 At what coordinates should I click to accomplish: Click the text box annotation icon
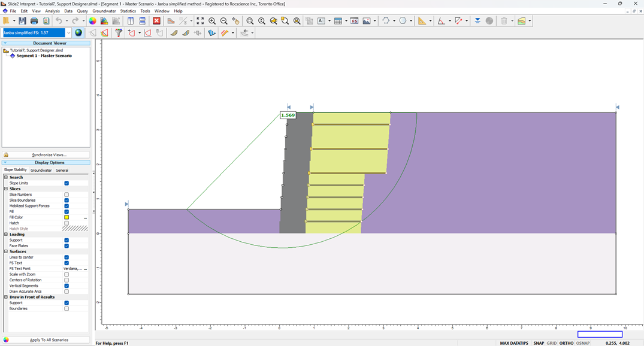[x=321, y=21]
